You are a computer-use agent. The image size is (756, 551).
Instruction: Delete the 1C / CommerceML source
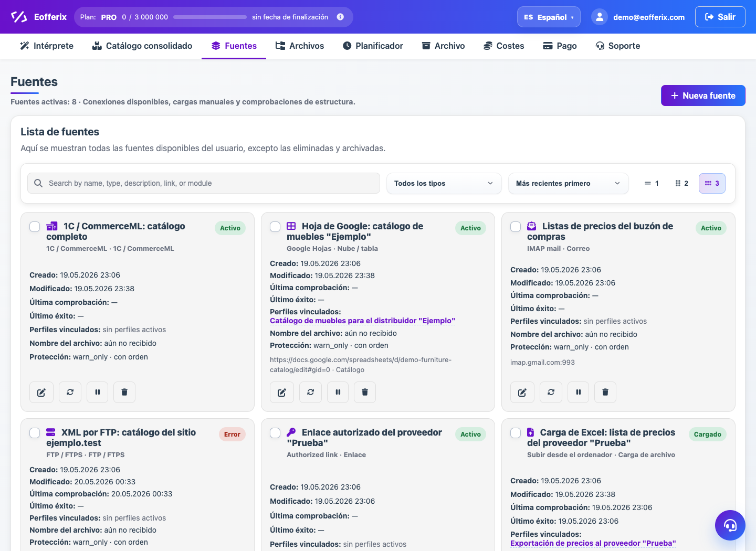click(124, 392)
